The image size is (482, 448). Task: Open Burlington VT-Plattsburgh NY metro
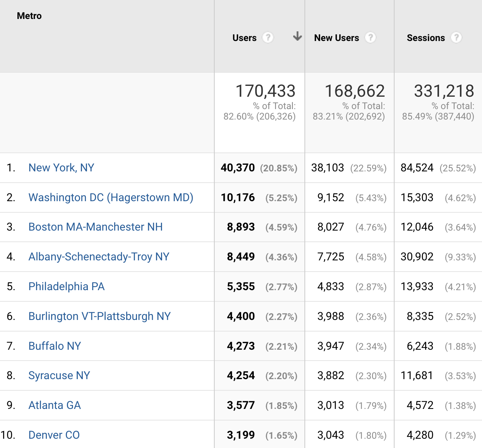point(99,316)
